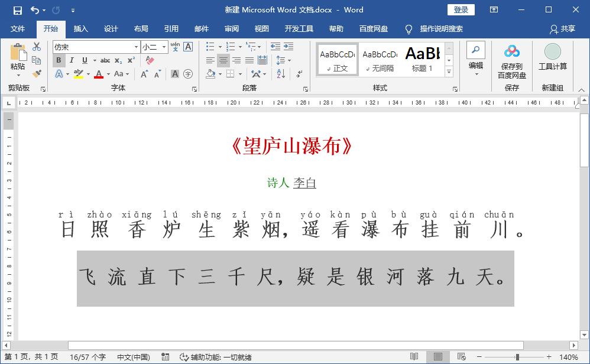This screenshot has width=590, height=364.
Task: Apply bold formatting from the ribbon
Action: click(x=59, y=60)
